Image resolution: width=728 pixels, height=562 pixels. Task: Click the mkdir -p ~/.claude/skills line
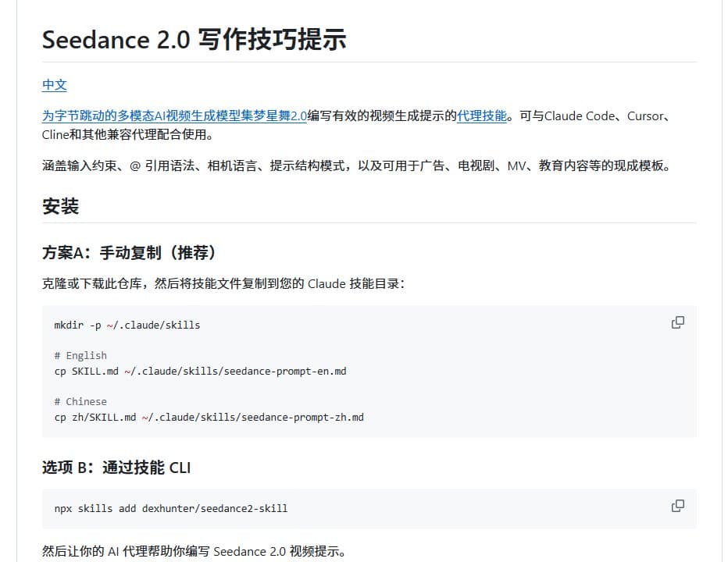click(127, 325)
